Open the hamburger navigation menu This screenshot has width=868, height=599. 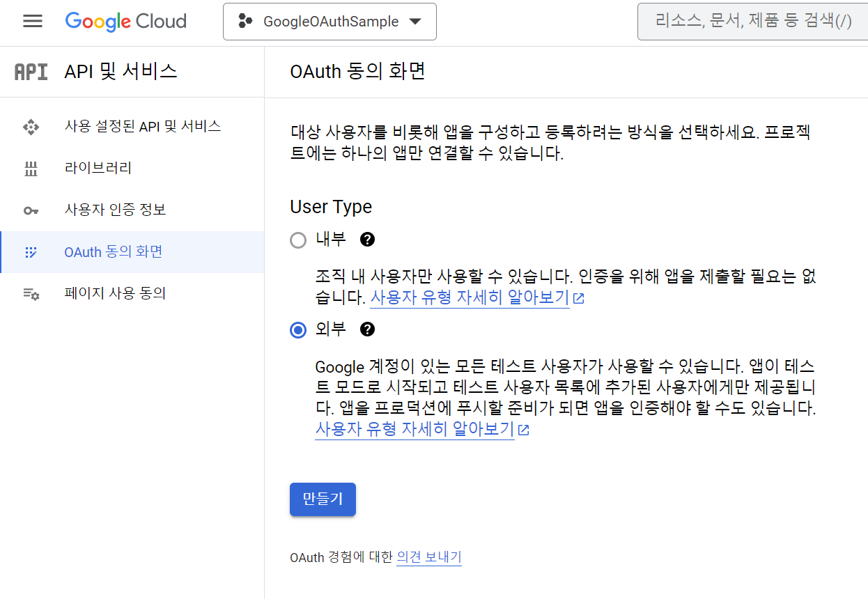pos(33,22)
